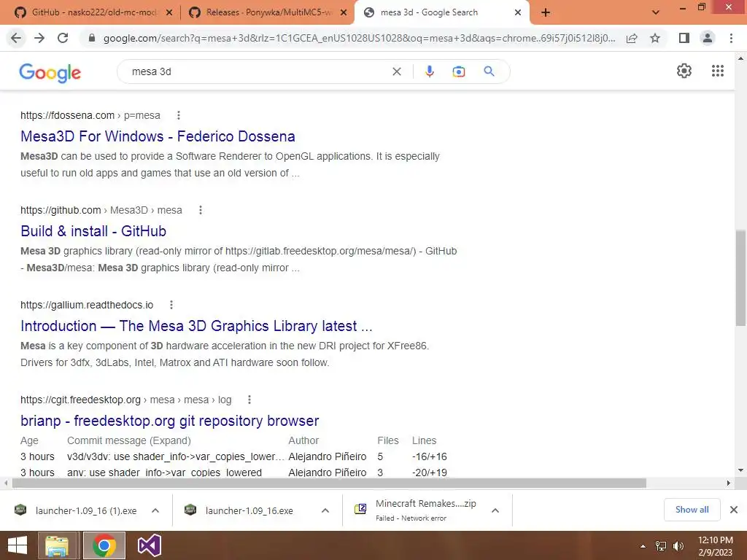
Task: Close the Releases Ponywka tab
Action: coord(344,13)
